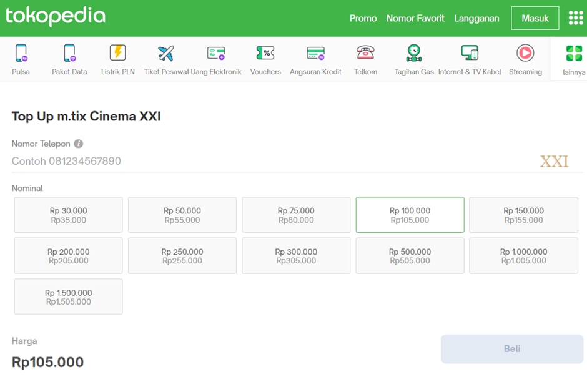This screenshot has width=587, height=392.
Task: Open the apps grid icon in header
Action: (x=576, y=18)
